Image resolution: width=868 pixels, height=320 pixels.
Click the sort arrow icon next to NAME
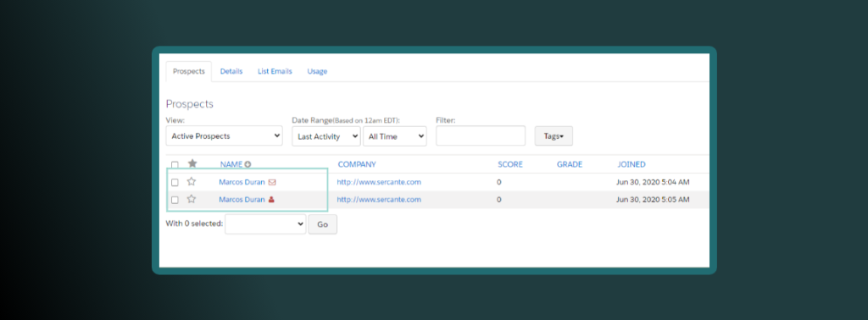point(248,164)
